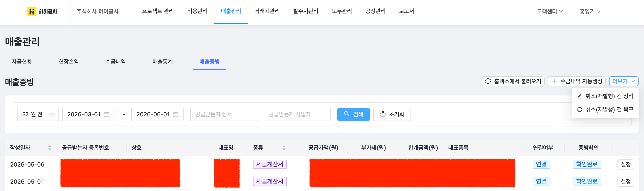Switch to the 수금내역 tab

pyautogui.click(x=115, y=62)
